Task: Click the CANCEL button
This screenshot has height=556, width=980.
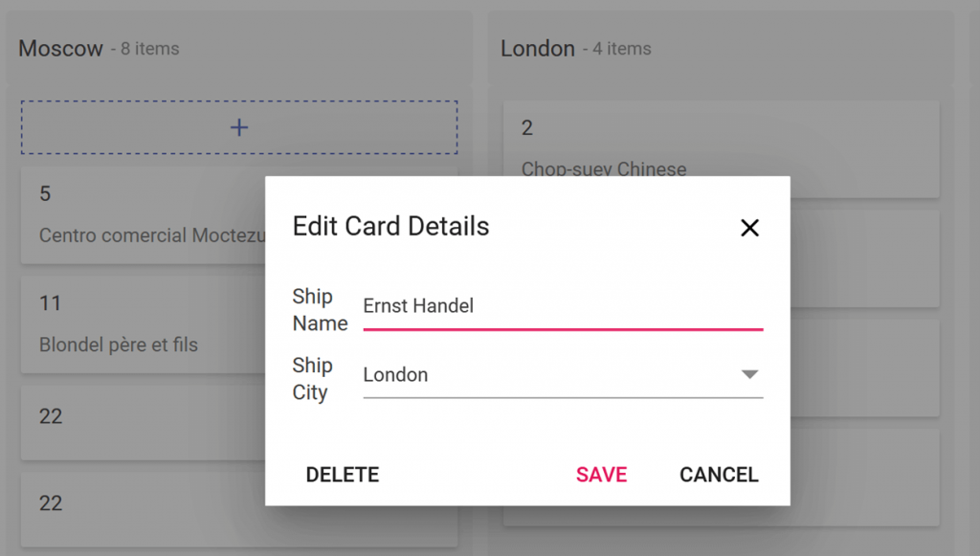Action: point(719,474)
